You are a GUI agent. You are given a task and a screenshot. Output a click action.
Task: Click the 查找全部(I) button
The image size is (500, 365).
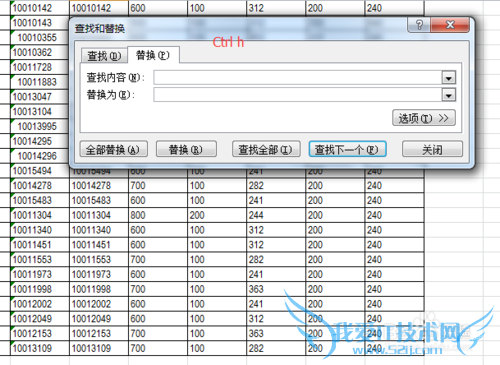pyautogui.click(x=266, y=149)
